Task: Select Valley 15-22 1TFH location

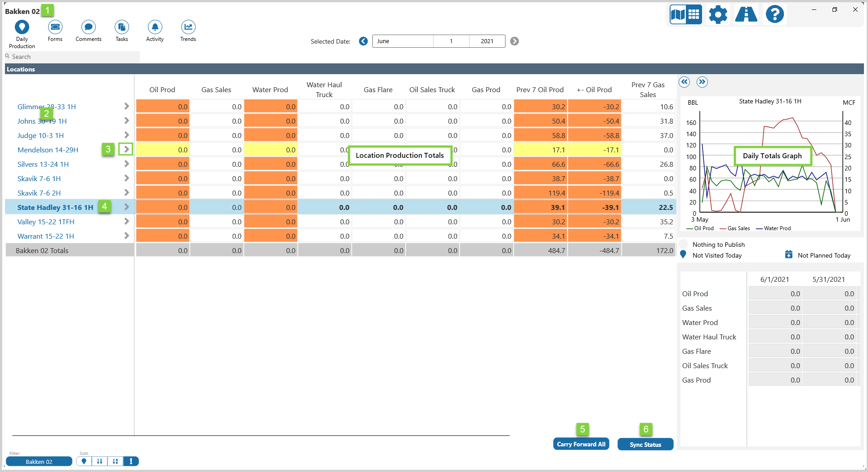Action: (46, 222)
